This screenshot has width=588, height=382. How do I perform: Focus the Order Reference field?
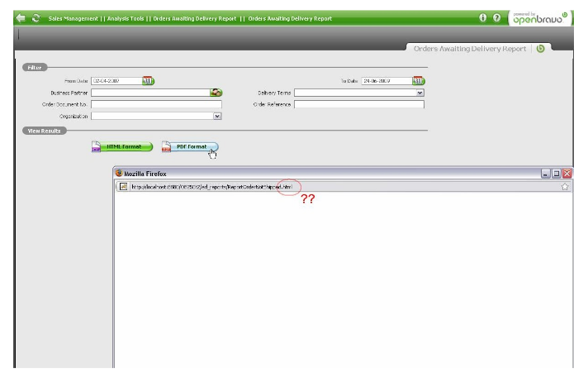(358, 105)
